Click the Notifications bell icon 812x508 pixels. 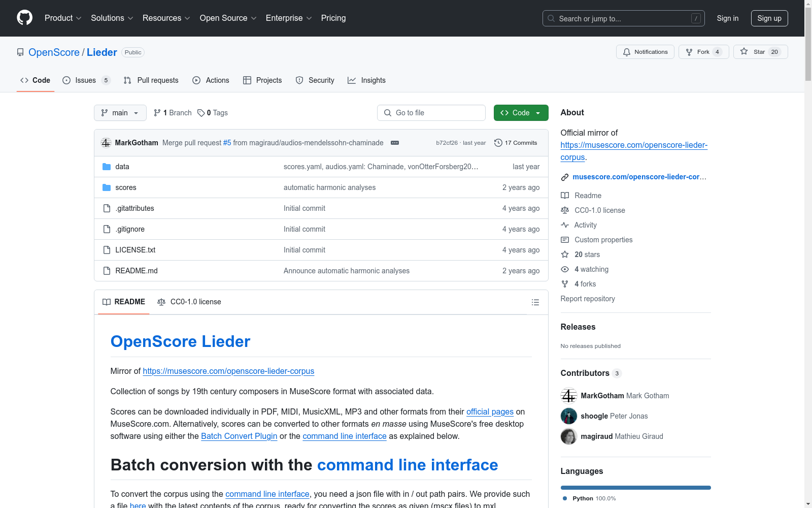pos(627,52)
